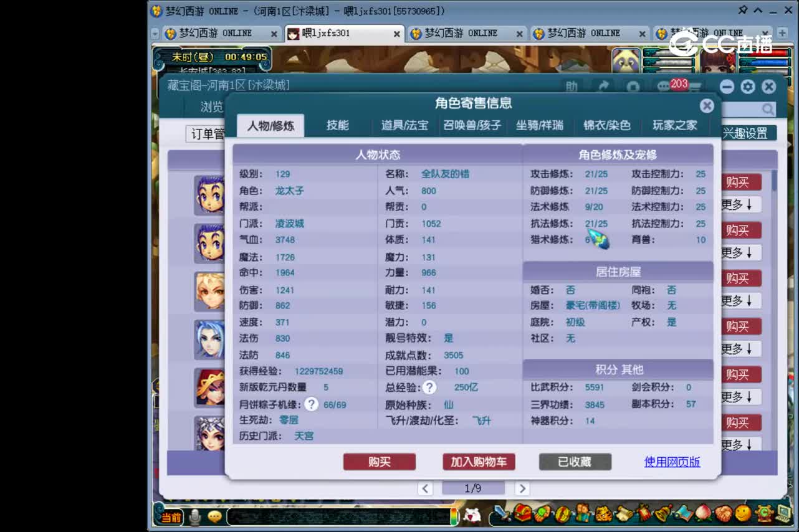Click the red-gold trade shield icon
This screenshot has width=799, height=532.
tap(563, 513)
